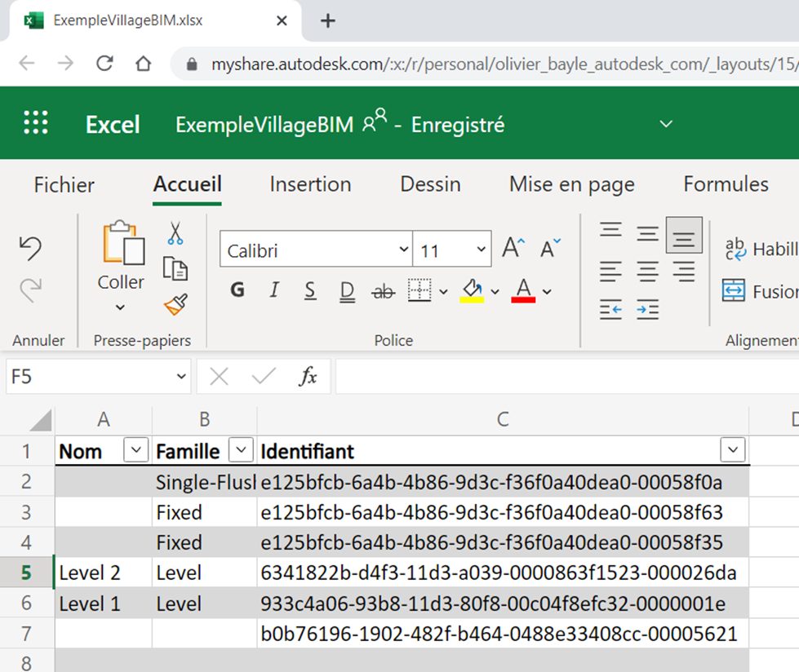The width and height of the screenshot is (799, 672).
Task: Switch to the Mise en page tab
Action: click(572, 185)
